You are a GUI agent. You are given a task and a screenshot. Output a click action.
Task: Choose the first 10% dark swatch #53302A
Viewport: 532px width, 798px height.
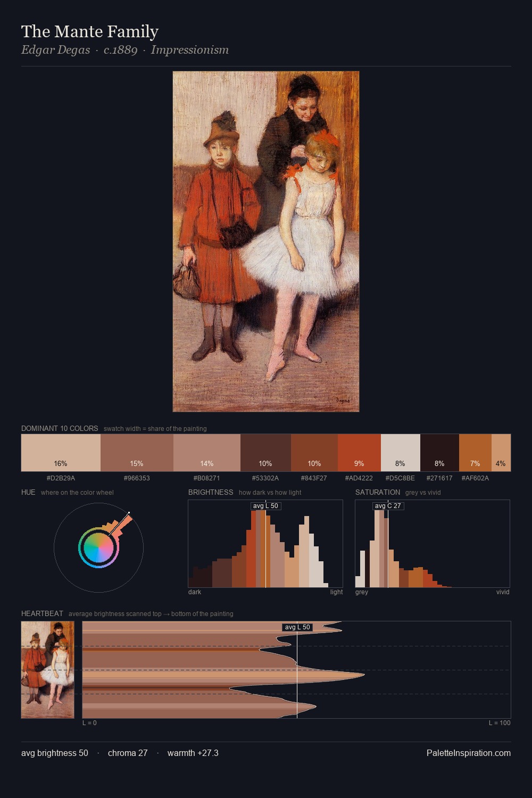265,453
